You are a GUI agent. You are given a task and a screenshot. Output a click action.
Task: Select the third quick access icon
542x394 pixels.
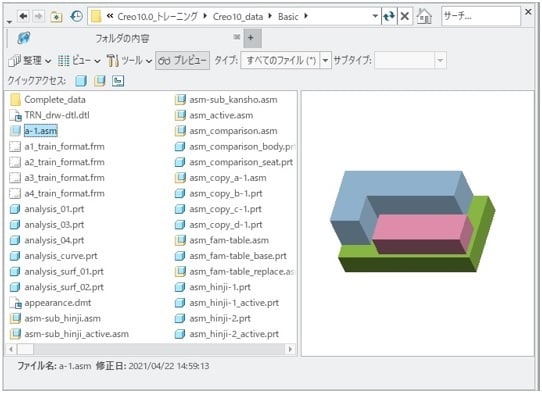[118, 81]
